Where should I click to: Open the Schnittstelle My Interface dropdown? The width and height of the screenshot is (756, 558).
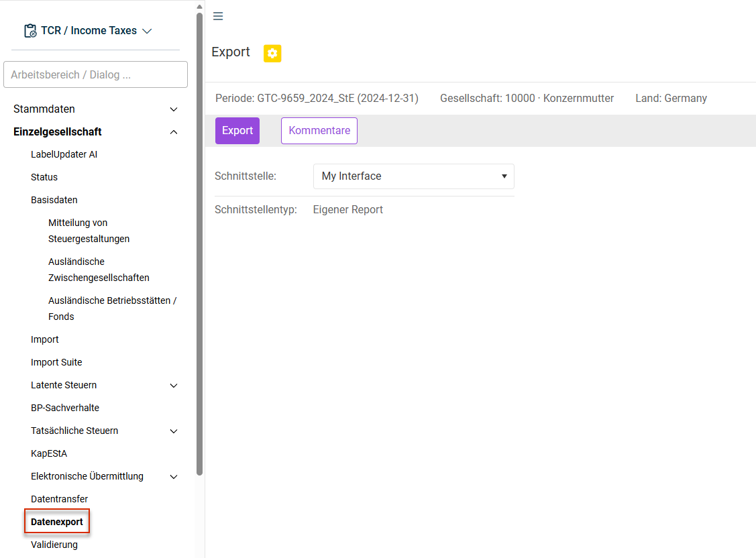coord(414,176)
